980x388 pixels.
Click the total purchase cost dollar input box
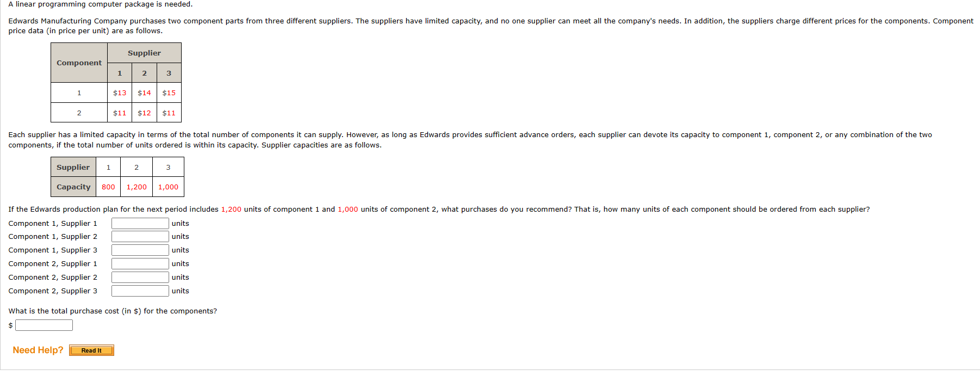click(44, 325)
